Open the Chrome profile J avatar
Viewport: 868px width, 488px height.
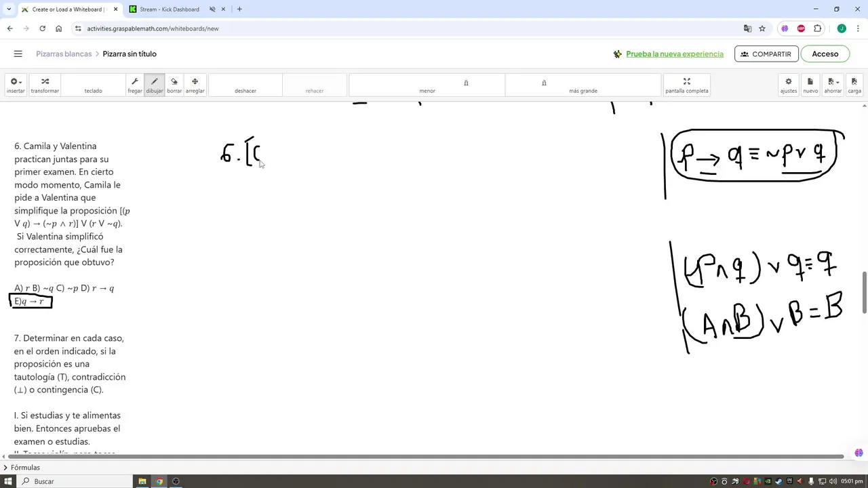click(842, 28)
